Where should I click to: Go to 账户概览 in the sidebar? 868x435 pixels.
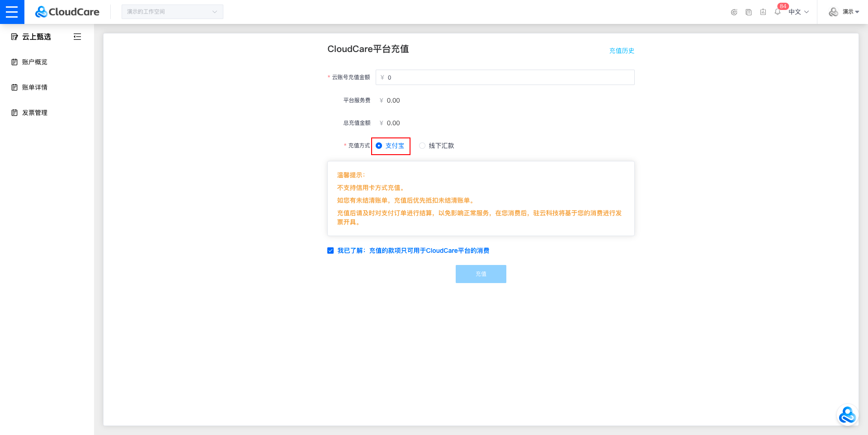pos(35,62)
